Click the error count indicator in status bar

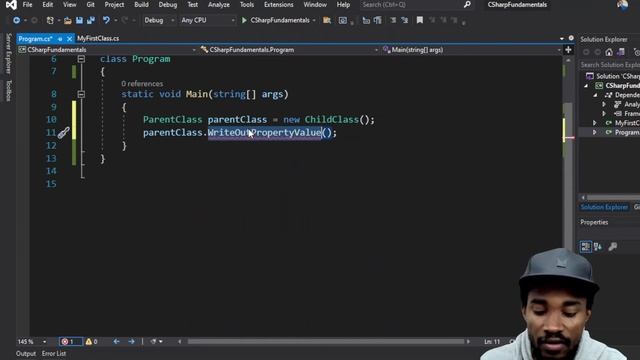pyautogui.click(x=71, y=342)
